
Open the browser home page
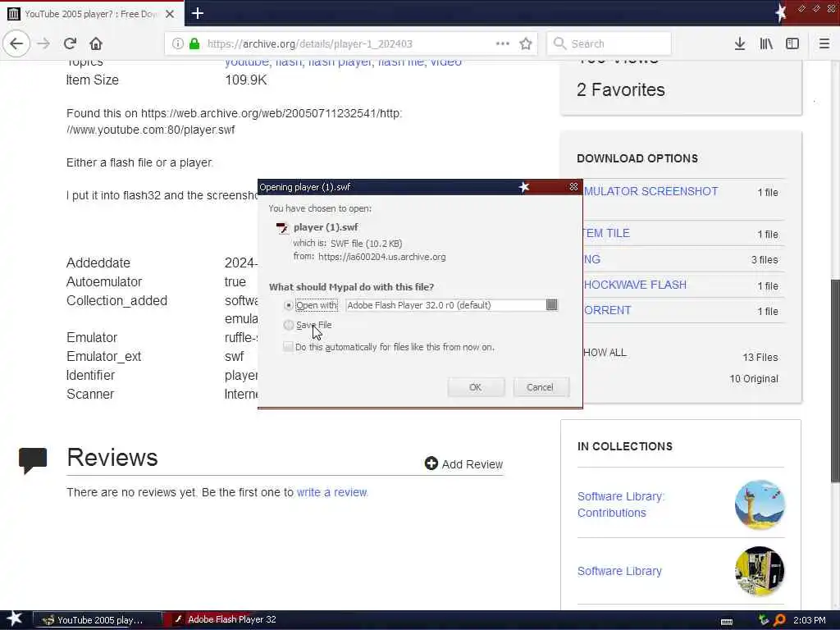point(96,43)
